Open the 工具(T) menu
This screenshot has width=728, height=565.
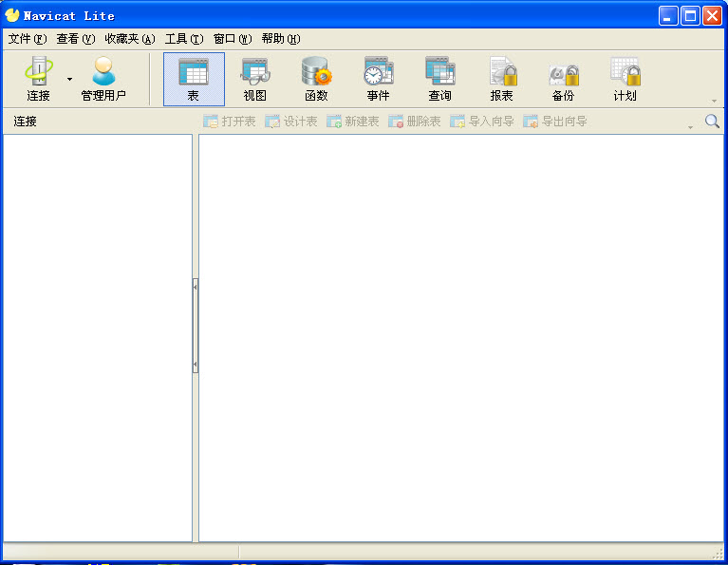click(184, 39)
